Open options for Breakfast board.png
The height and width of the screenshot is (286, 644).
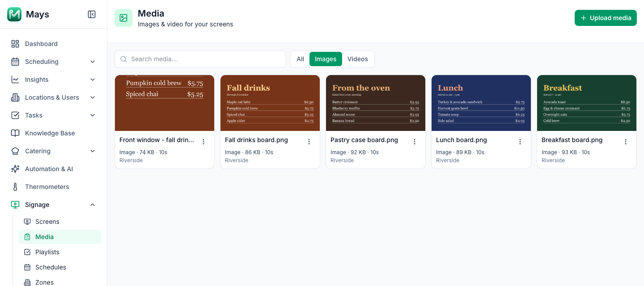pos(626,142)
